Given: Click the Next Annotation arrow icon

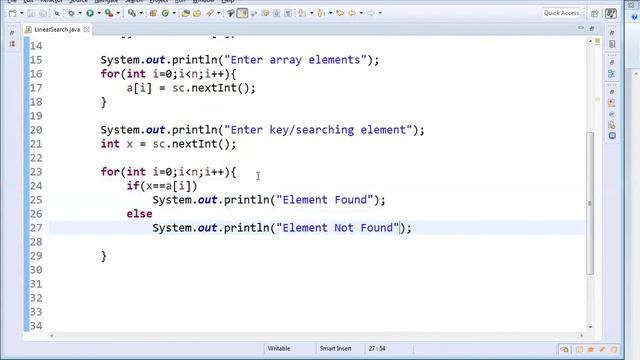Looking at the screenshot, I should pyautogui.click(x=302, y=13).
